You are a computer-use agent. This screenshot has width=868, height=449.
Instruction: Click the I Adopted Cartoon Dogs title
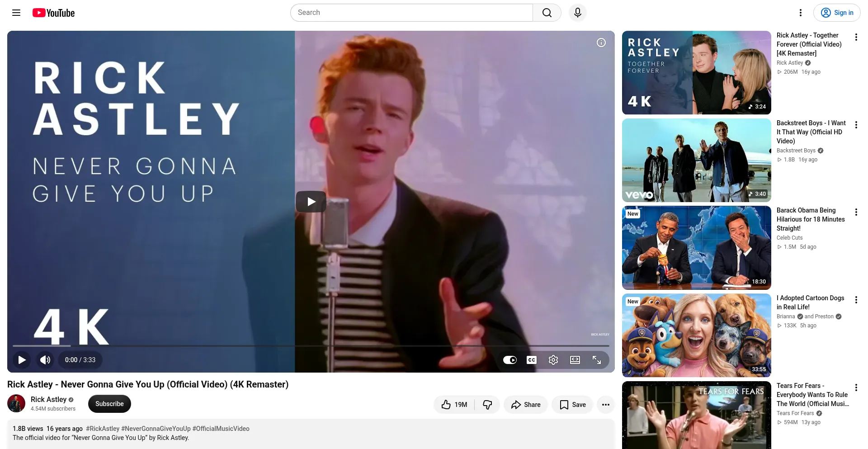pos(811,302)
